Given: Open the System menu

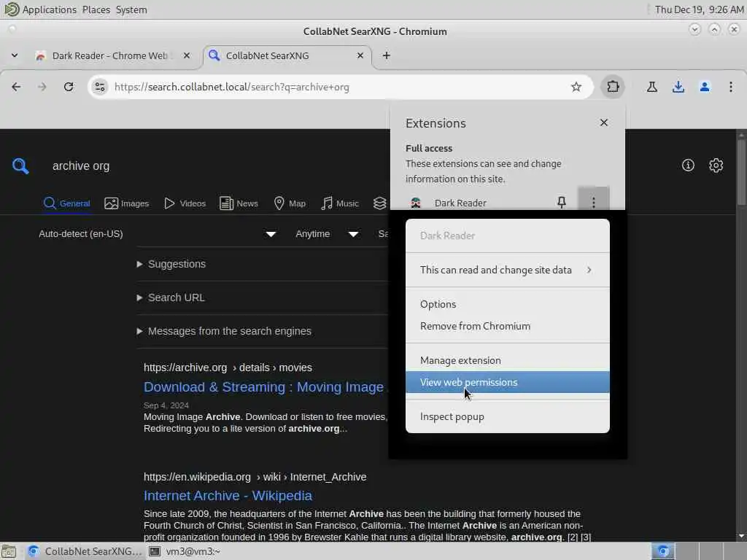Looking at the screenshot, I should point(131,9).
